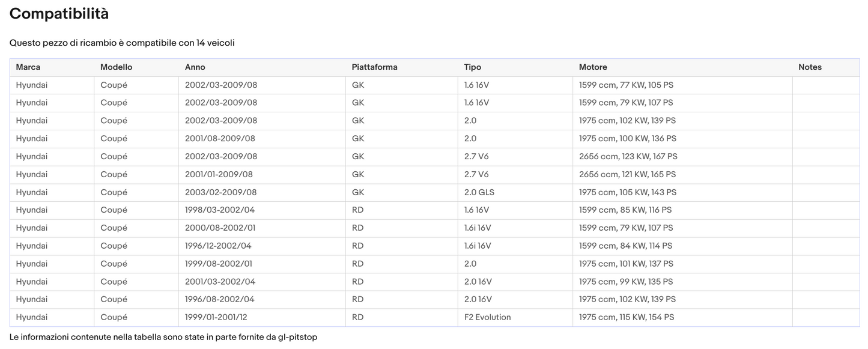868x349 pixels.
Task: Click the Modello column header
Action: pyautogui.click(x=116, y=67)
